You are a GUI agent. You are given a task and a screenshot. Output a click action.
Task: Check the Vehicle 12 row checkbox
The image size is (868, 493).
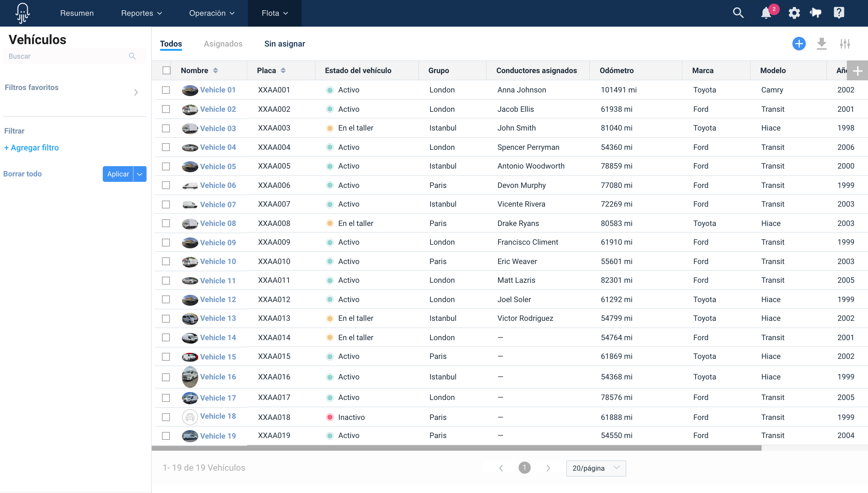(166, 299)
